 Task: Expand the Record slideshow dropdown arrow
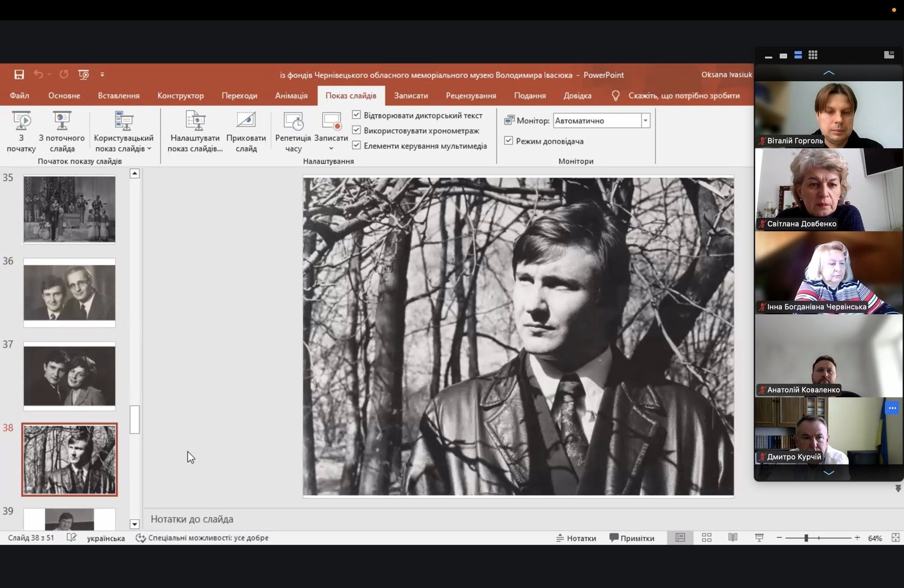point(331,149)
